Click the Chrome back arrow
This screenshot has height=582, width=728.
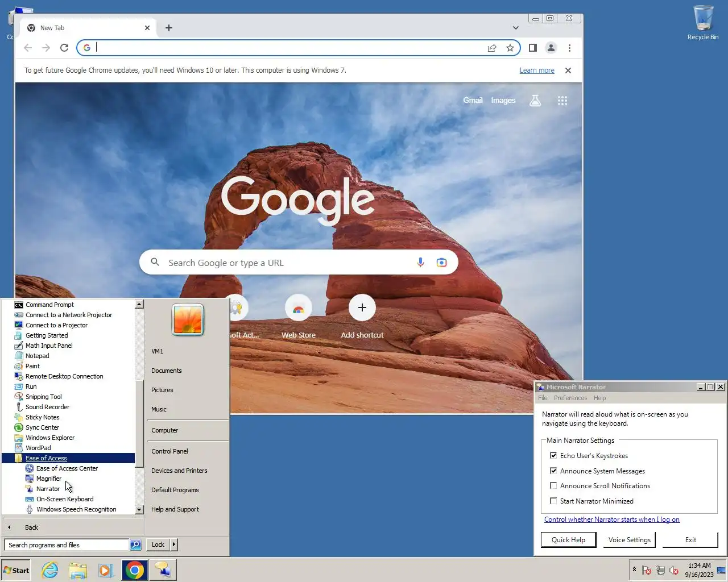point(28,48)
